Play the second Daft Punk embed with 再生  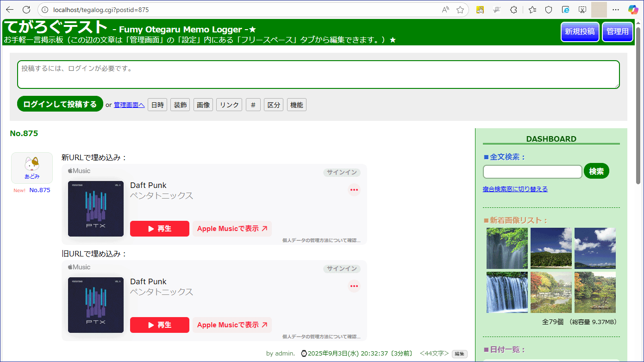[x=160, y=325]
